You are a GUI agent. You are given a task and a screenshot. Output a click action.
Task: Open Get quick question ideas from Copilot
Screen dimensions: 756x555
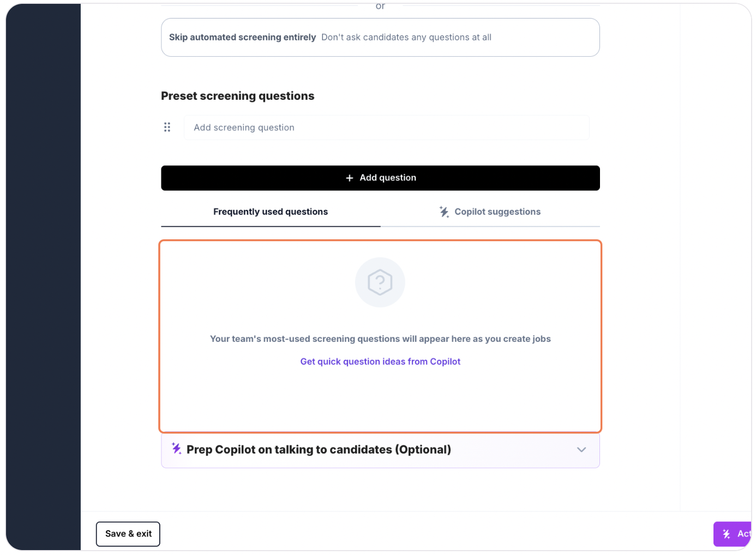[380, 361]
